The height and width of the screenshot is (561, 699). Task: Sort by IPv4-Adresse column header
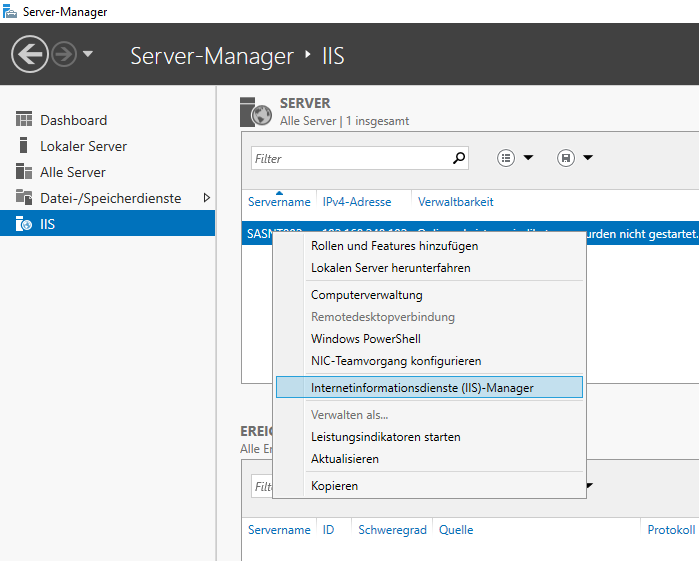356,202
